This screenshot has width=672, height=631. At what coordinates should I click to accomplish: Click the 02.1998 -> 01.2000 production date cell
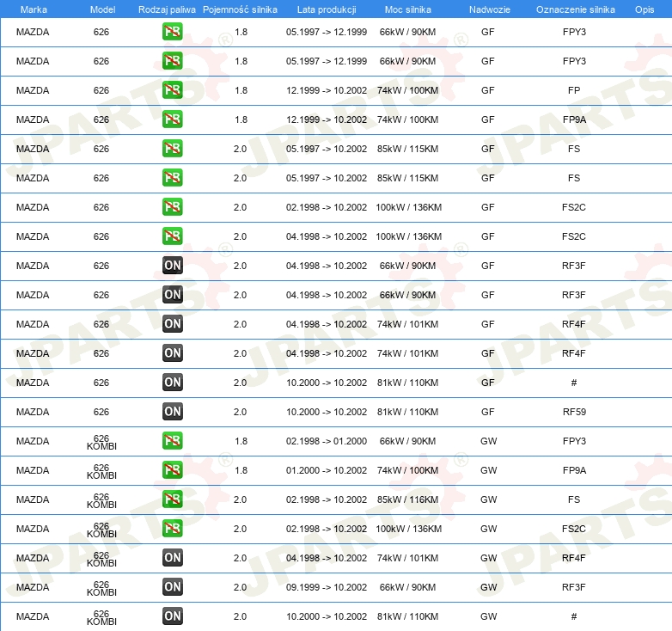(x=327, y=441)
